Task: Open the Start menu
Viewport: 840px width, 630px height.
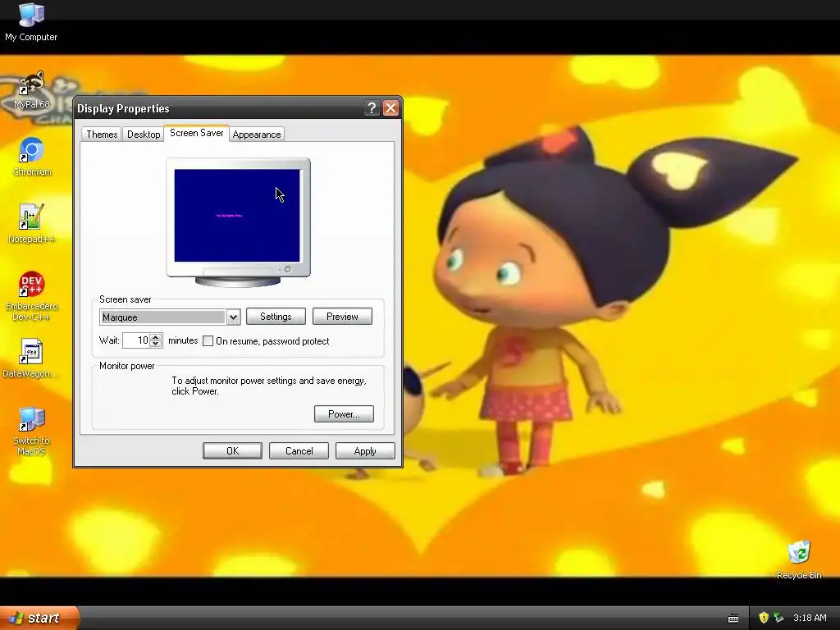Action: coord(39,618)
